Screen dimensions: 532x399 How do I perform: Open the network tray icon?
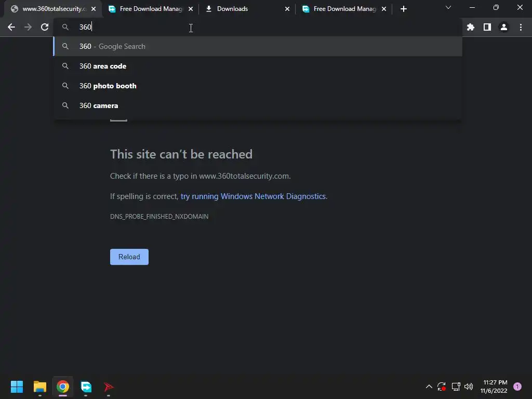click(456, 387)
